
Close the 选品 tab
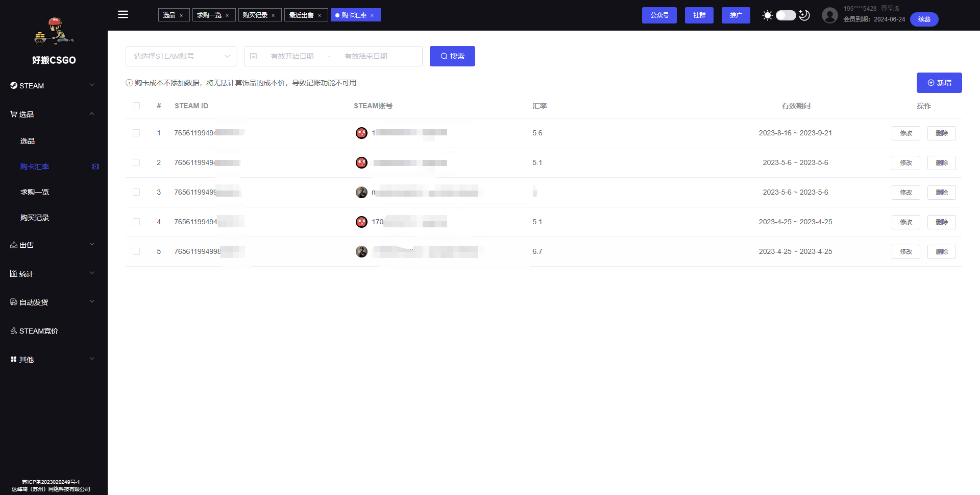point(181,15)
